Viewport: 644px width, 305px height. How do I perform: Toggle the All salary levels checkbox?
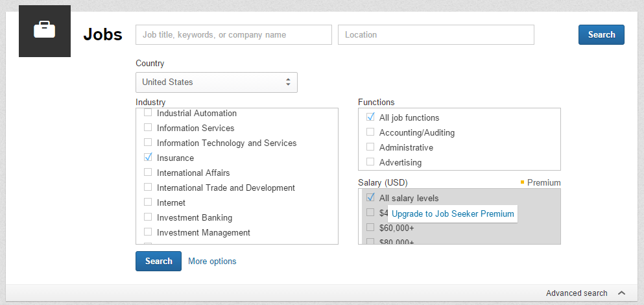click(370, 198)
